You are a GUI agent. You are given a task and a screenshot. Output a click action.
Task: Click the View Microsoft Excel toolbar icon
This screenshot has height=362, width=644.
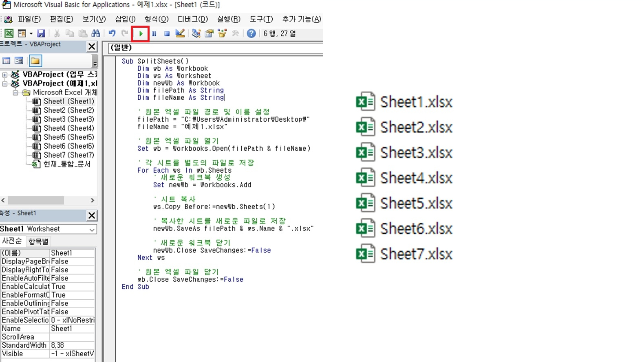9,33
